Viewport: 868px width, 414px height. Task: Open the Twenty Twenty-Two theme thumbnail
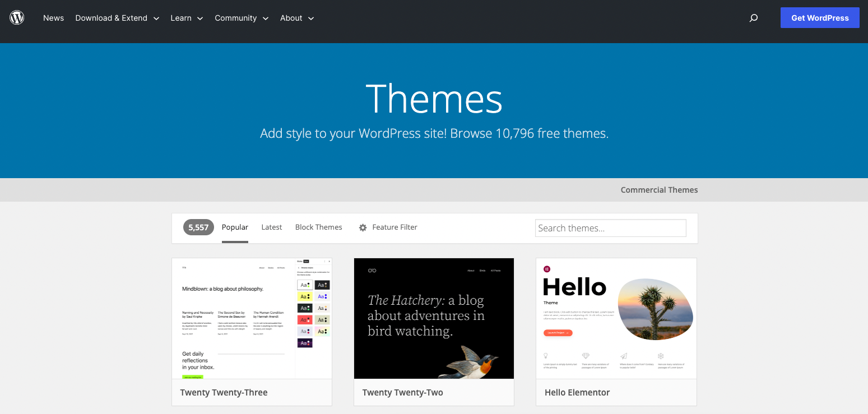coord(434,318)
